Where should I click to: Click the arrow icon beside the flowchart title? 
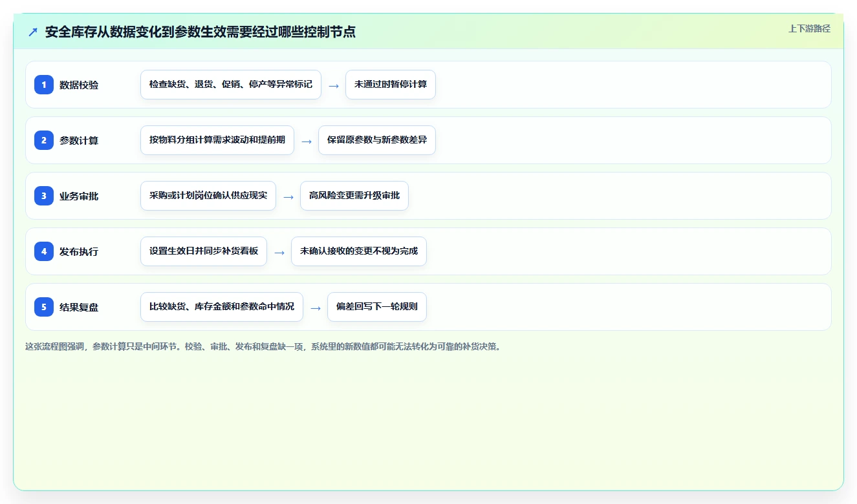[33, 32]
